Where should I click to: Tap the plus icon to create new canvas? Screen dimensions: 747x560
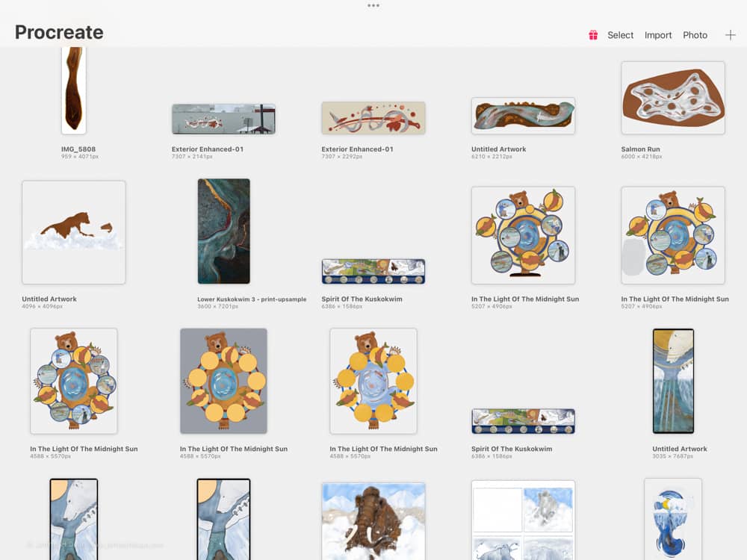coord(730,35)
